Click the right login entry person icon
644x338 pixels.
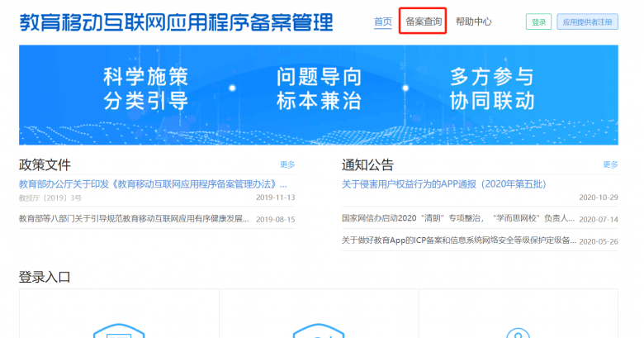click(x=518, y=333)
